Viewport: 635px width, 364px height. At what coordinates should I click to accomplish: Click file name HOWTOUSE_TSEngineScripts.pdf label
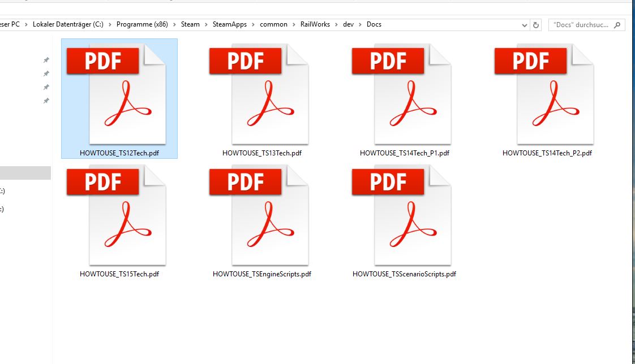pyautogui.click(x=262, y=274)
